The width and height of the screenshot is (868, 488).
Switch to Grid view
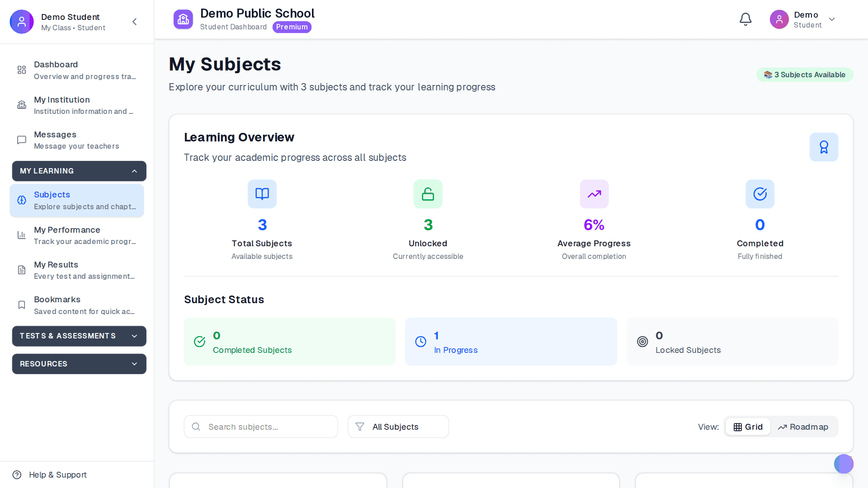pos(748,427)
